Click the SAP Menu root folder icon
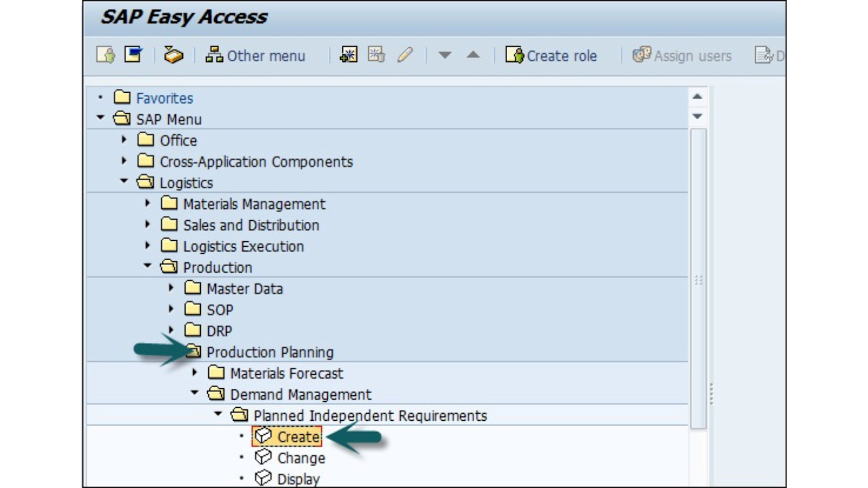 [122, 118]
